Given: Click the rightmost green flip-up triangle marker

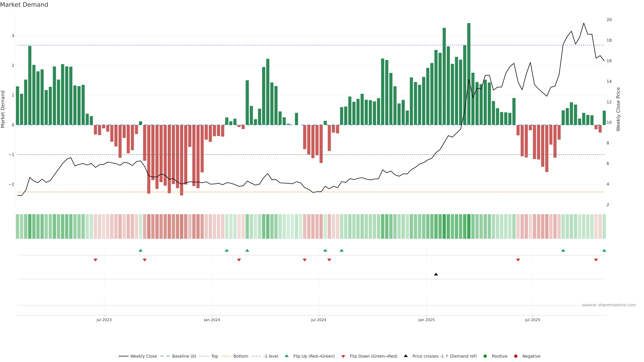Looking at the screenshot, I should [x=604, y=250].
